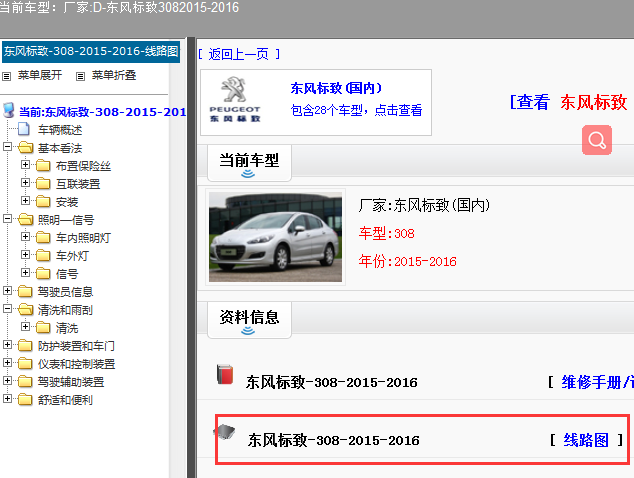Expand the 车外灯 tree node
Viewport: 634px width, 478px height.
(25, 254)
